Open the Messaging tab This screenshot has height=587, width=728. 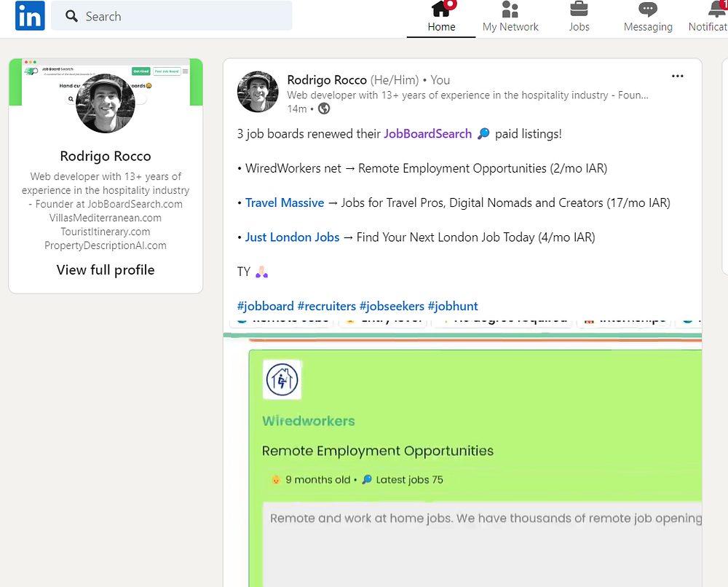coord(648,17)
